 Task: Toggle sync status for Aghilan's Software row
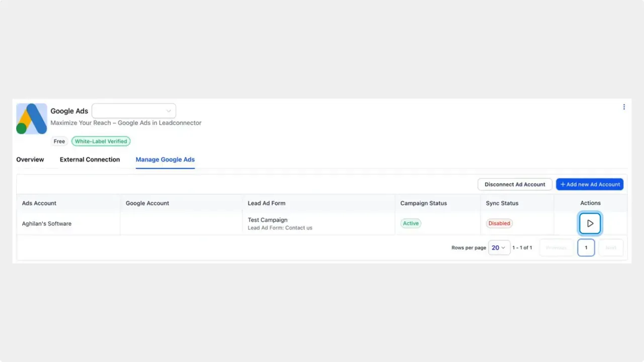(x=590, y=223)
